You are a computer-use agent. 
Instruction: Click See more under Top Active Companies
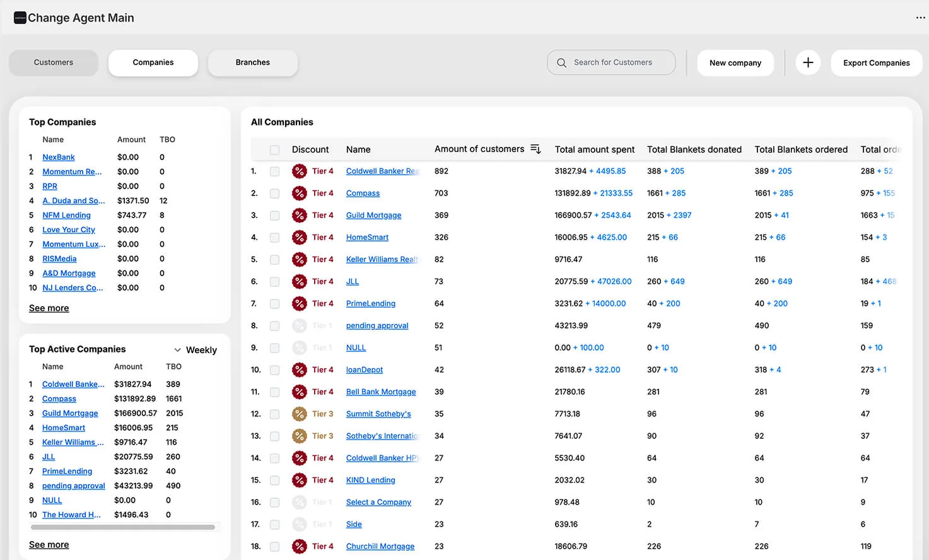pyautogui.click(x=49, y=544)
